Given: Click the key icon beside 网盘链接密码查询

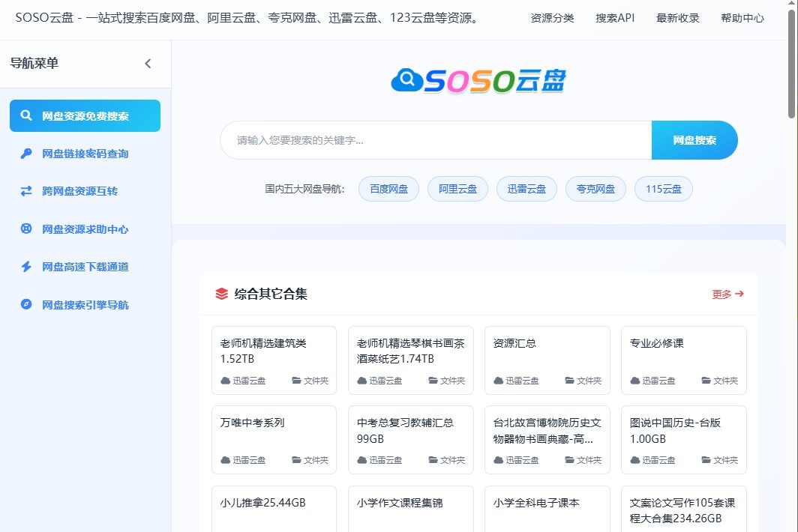Looking at the screenshot, I should [x=26, y=153].
